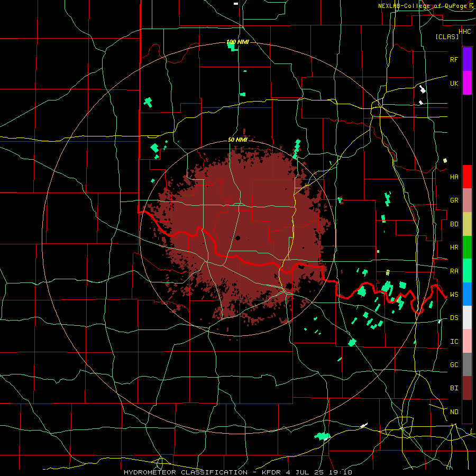Image resolution: width=476 pixels, height=476 pixels.
Task: Click the UK legend label
Action: pyautogui.click(x=454, y=83)
